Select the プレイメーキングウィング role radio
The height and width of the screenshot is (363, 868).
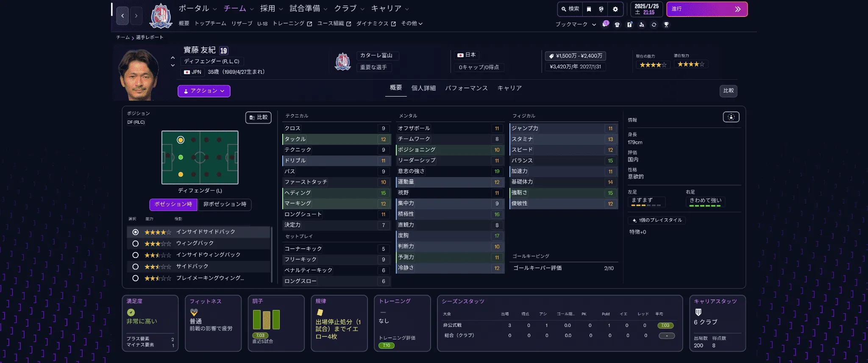point(135,278)
